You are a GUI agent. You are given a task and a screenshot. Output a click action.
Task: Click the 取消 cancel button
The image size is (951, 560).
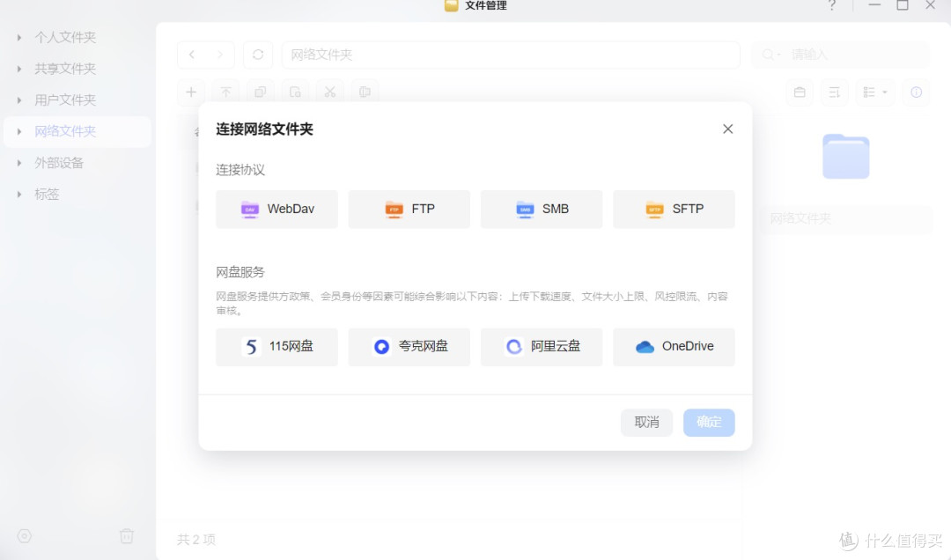pos(646,423)
